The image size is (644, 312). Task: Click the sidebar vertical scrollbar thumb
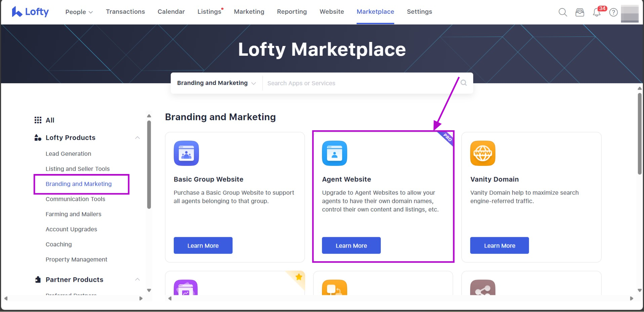[x=149, y=165]
